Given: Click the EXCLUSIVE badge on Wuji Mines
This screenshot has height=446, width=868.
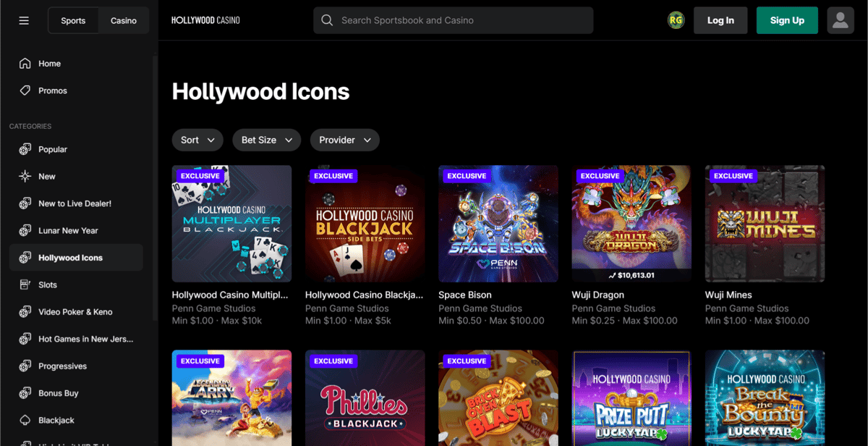Looking at the screenshot, I should (x=733, y=176).
